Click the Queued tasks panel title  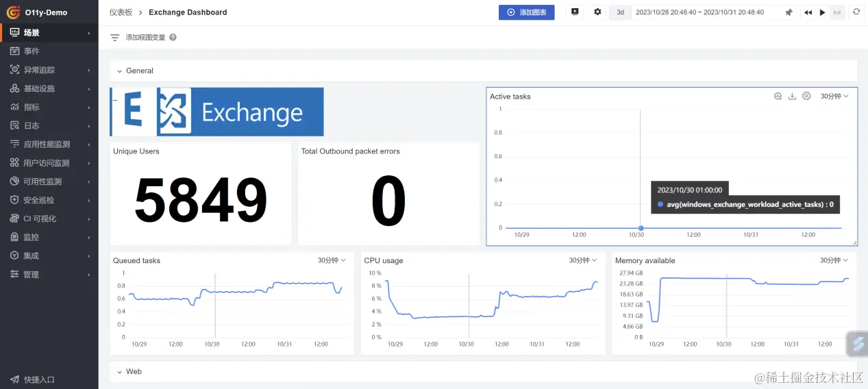[x=136, y=261]
